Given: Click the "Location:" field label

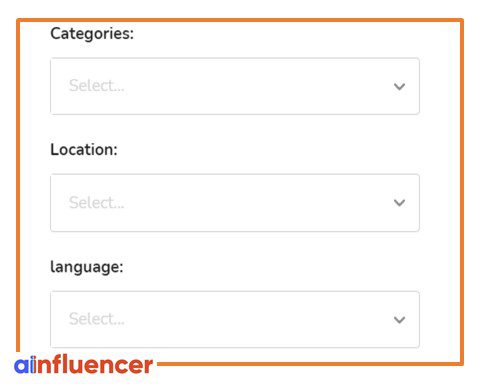Looking at the screenshot, I should [x=84, y=149].
